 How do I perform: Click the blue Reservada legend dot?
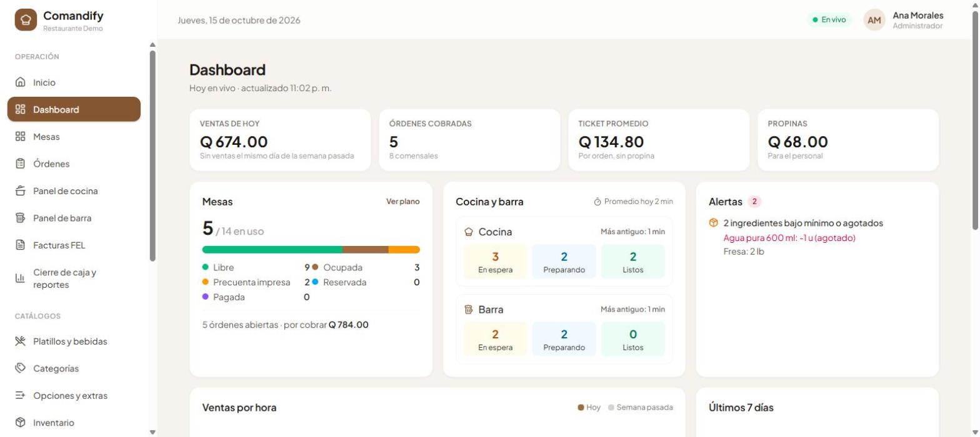pyautogui.click(x=315, y=282)
